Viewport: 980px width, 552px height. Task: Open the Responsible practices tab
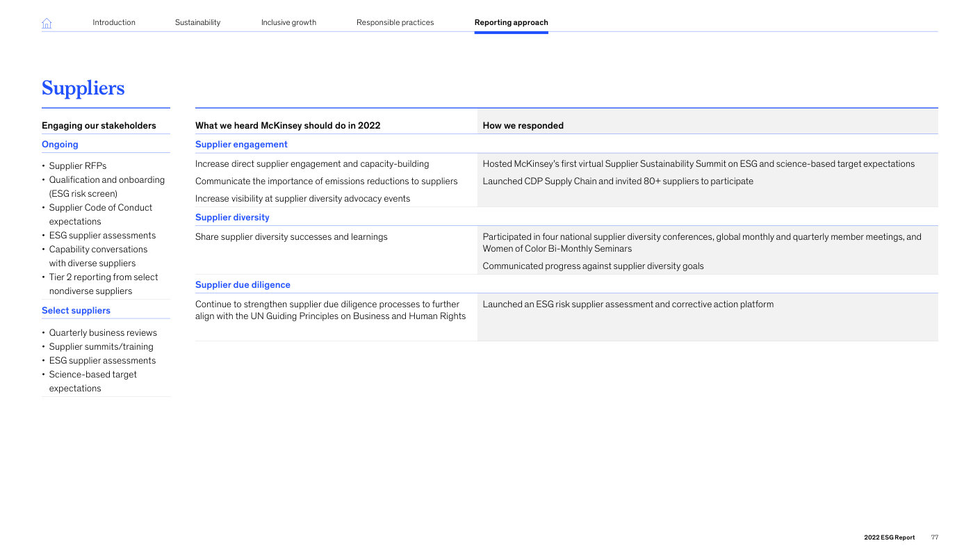click(x=395, y=22)
